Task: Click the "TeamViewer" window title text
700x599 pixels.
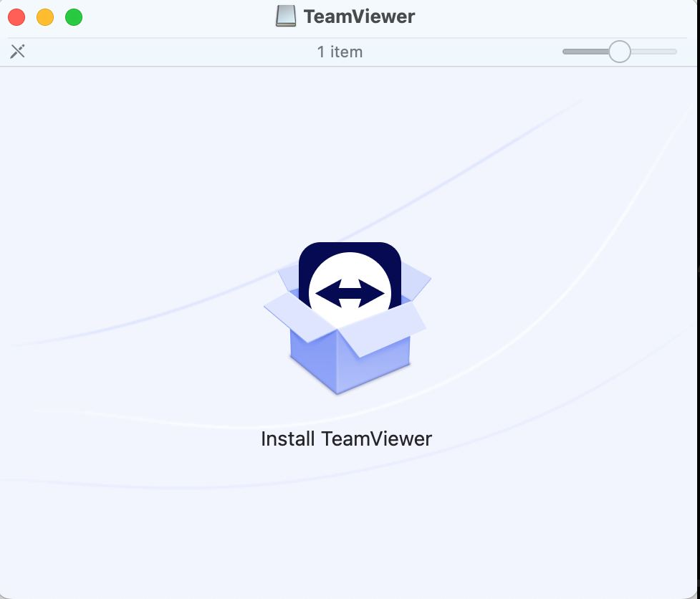Action: [x=359, y=16]
